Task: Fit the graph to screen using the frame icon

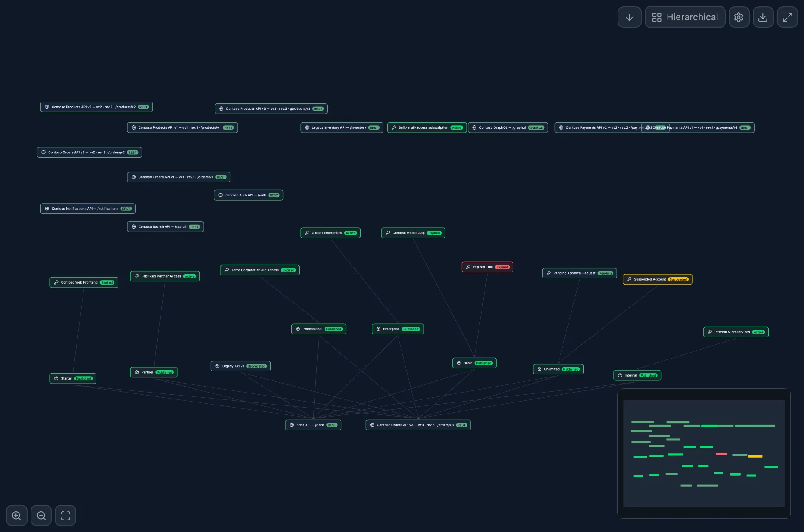Action: (65, 515)
